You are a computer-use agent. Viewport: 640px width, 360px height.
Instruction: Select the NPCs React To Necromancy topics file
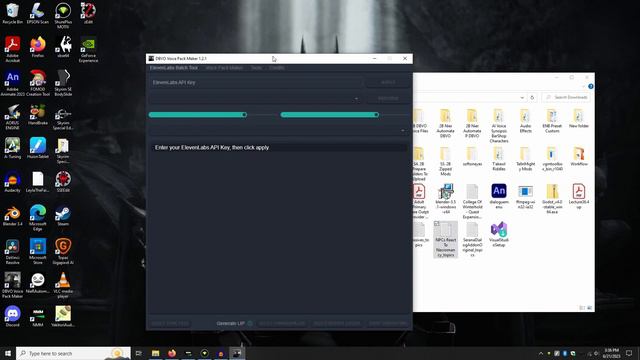pos(446,239)
